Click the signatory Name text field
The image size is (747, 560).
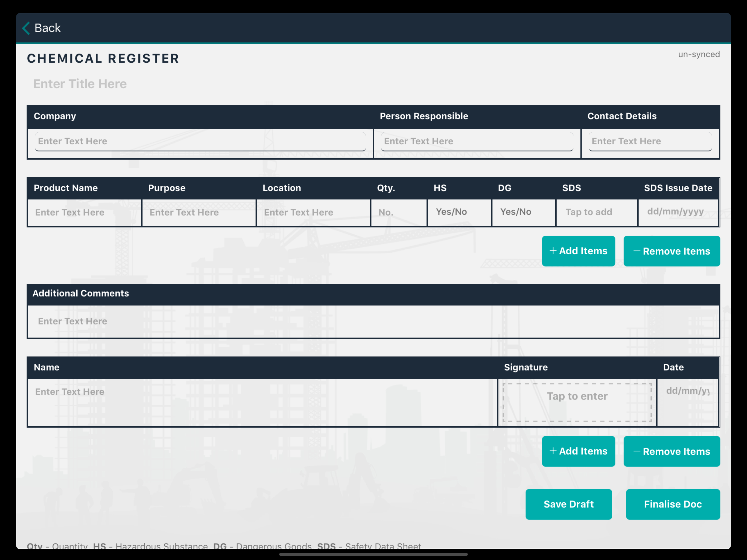coord(262,402)
